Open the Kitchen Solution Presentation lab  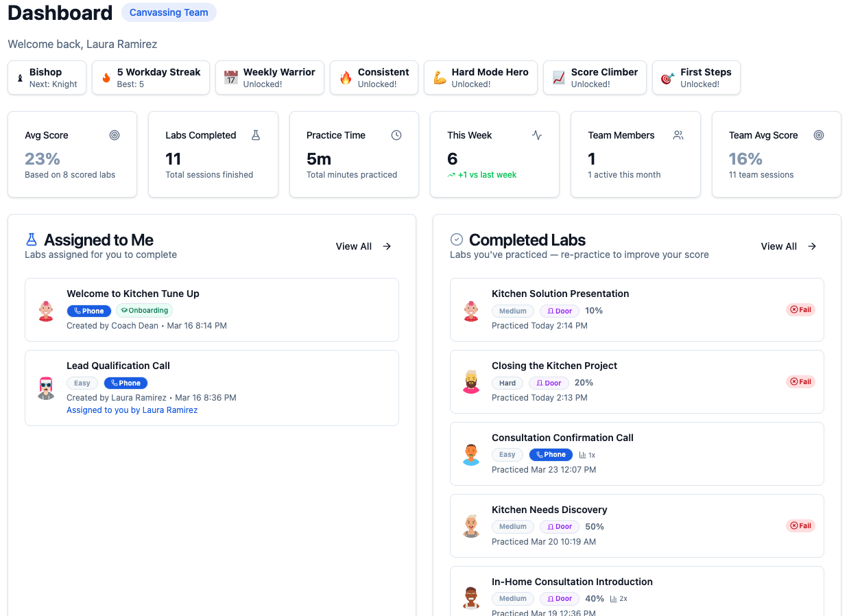tap(637, 309)
